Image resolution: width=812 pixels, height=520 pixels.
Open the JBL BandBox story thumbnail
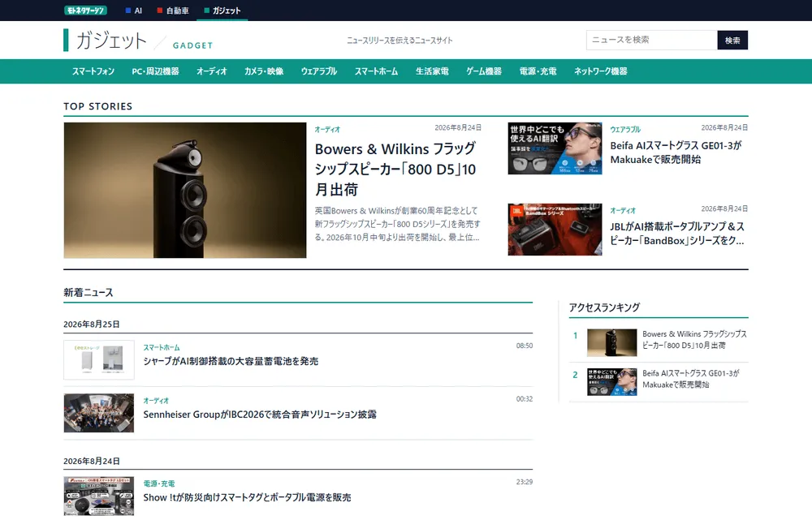point(555,230)
